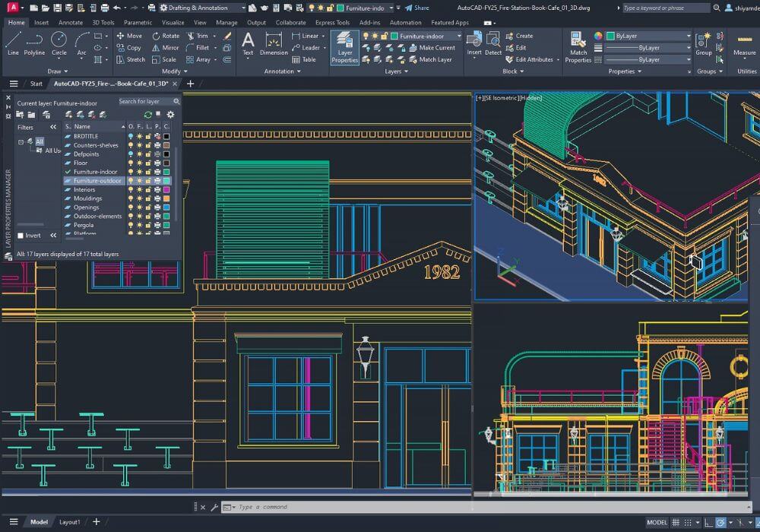This screenshot has height=532, width=760.
Task: Open layer manager settings gear icon
Action: point(170,115)
